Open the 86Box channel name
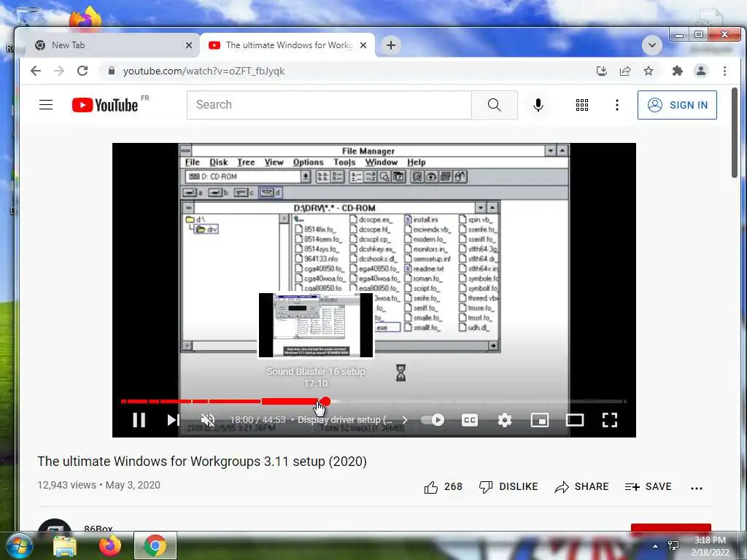The height and width of the screenshot is (560, 747). point(98,528)
